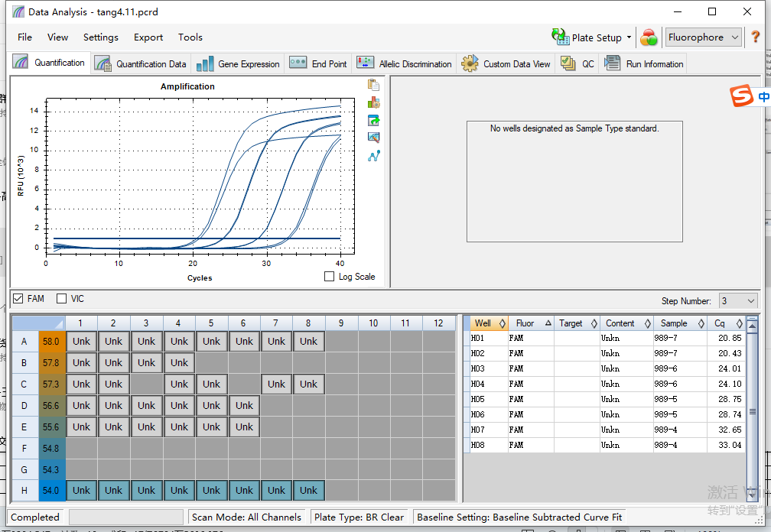Sort table by Target column
The image size is (771, 532).
pos(577,323)
